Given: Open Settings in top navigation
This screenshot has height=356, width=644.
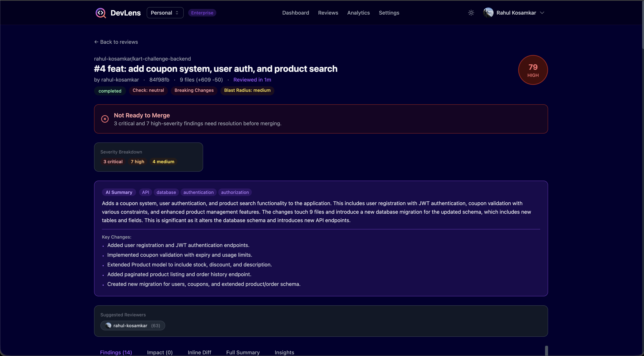Looking at the screenshot, I should point(389,13).
